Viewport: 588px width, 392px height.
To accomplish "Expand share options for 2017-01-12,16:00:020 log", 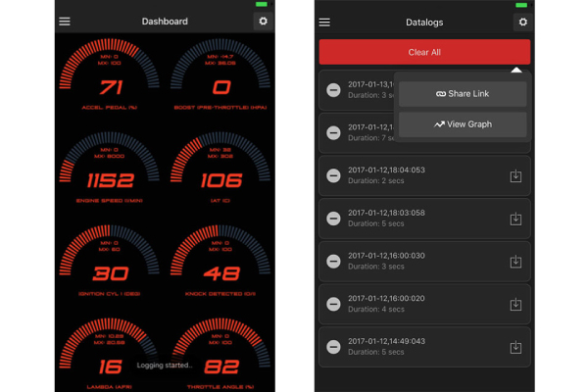I will (x=515, y=305).
